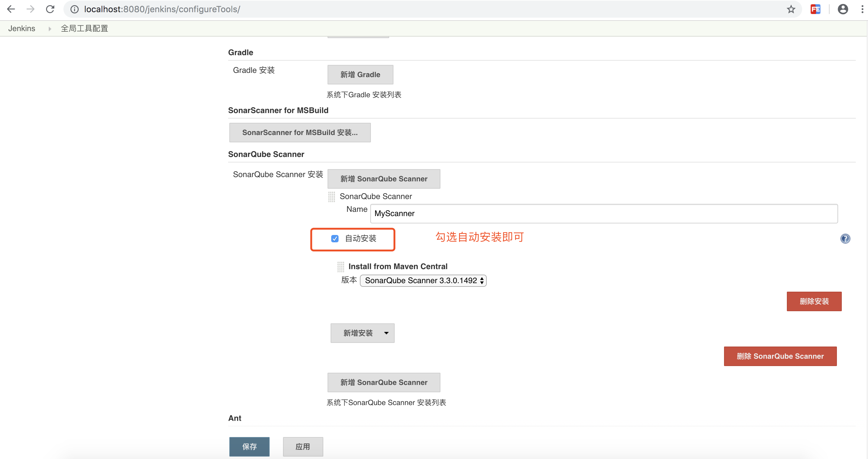Viewport: 868px width, 459px height.
Task: Click the 新增 Gradle button
Action: tap(360, 74)
